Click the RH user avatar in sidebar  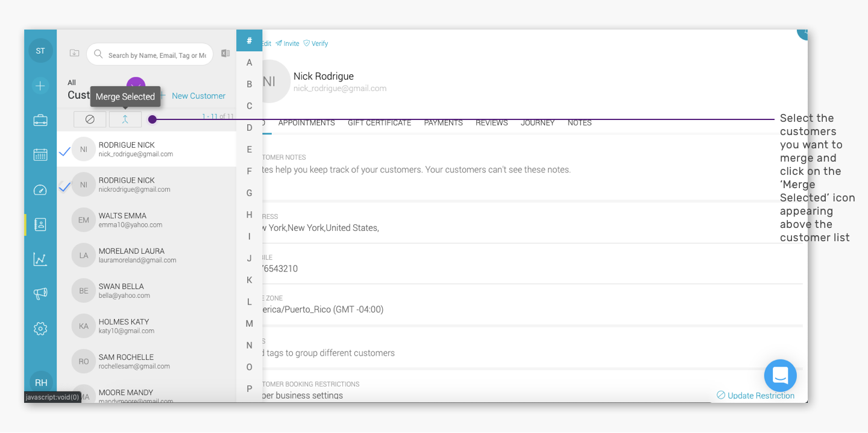41,382
